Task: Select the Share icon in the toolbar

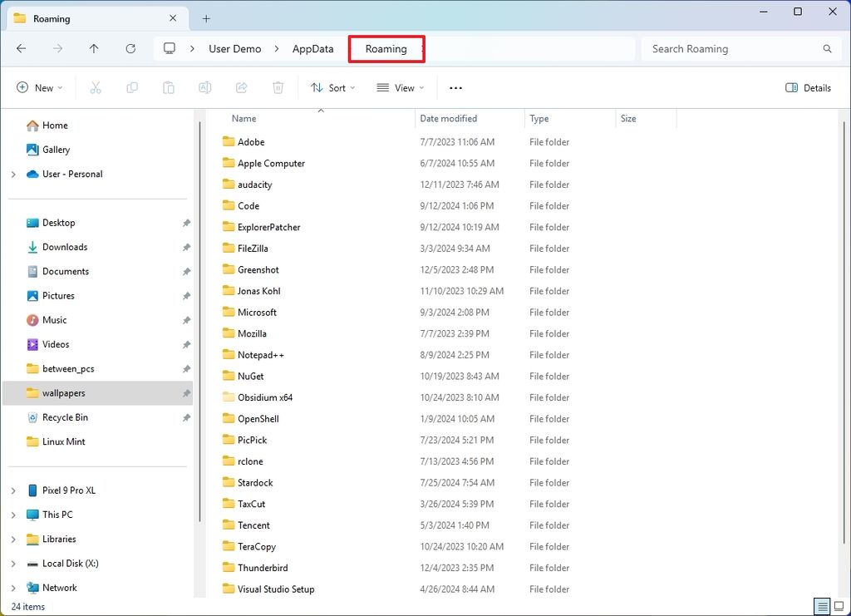Action: click(242, 87)
